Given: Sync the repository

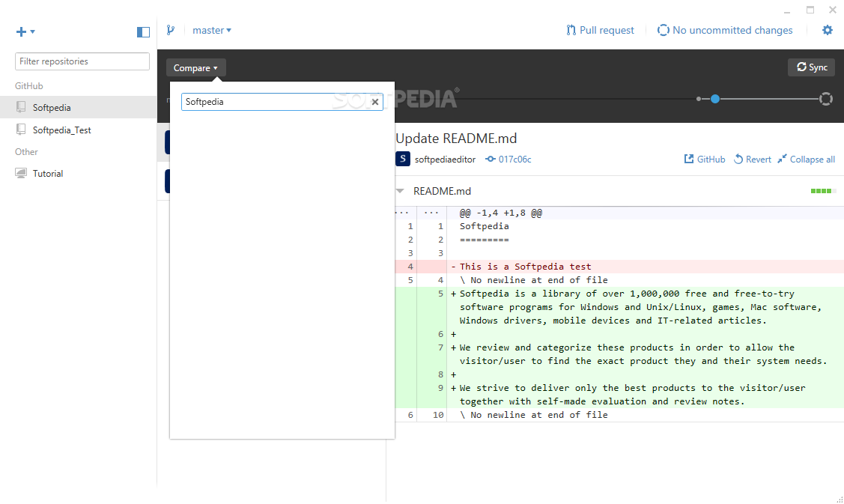Looking at the screenshot, I should coord(812,67).
